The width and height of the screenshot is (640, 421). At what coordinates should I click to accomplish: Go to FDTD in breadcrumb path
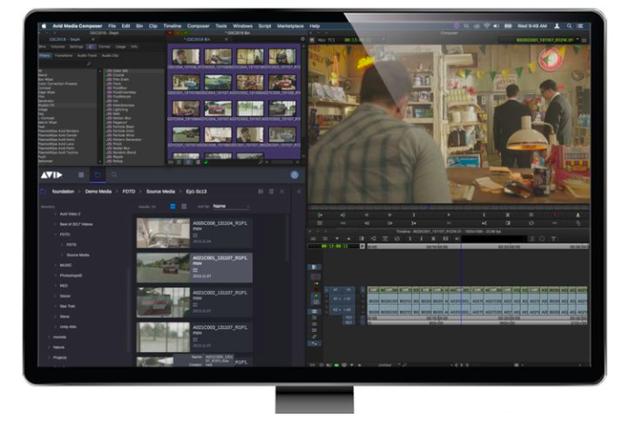129,192
